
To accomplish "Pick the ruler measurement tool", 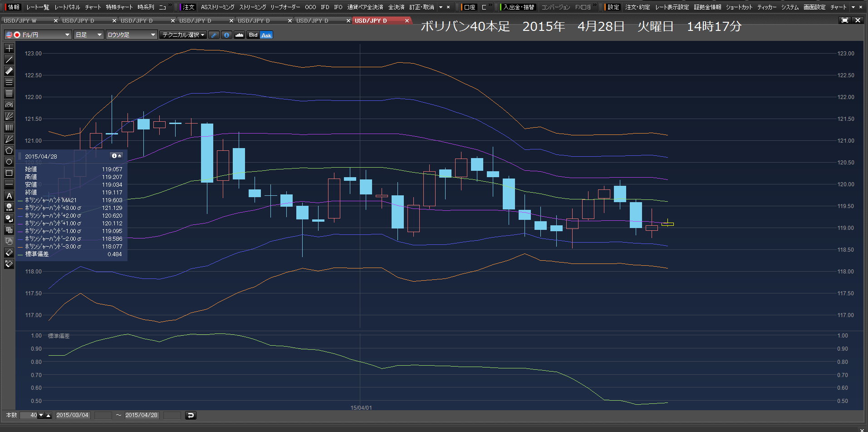I will click(9, 71).
